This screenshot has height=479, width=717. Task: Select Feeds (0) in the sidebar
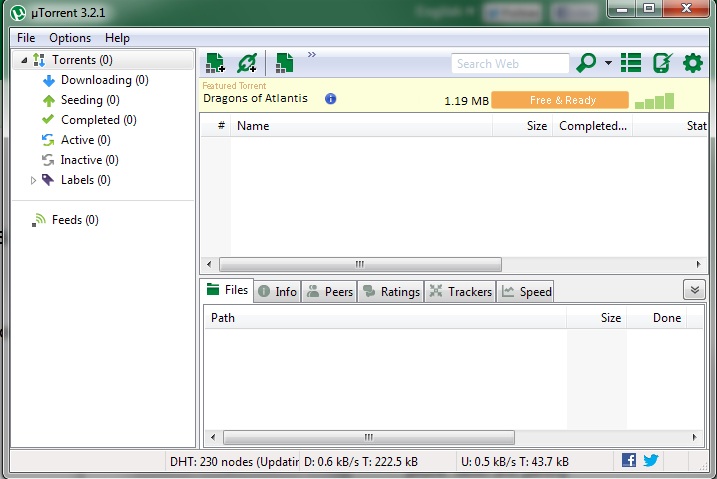pos(75,220)
